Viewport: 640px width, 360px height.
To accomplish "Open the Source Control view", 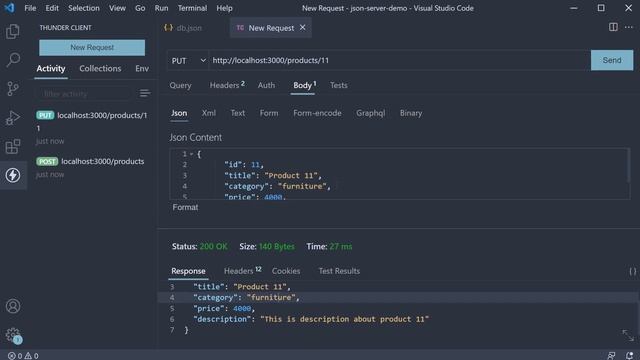I will tap(13, 89).
